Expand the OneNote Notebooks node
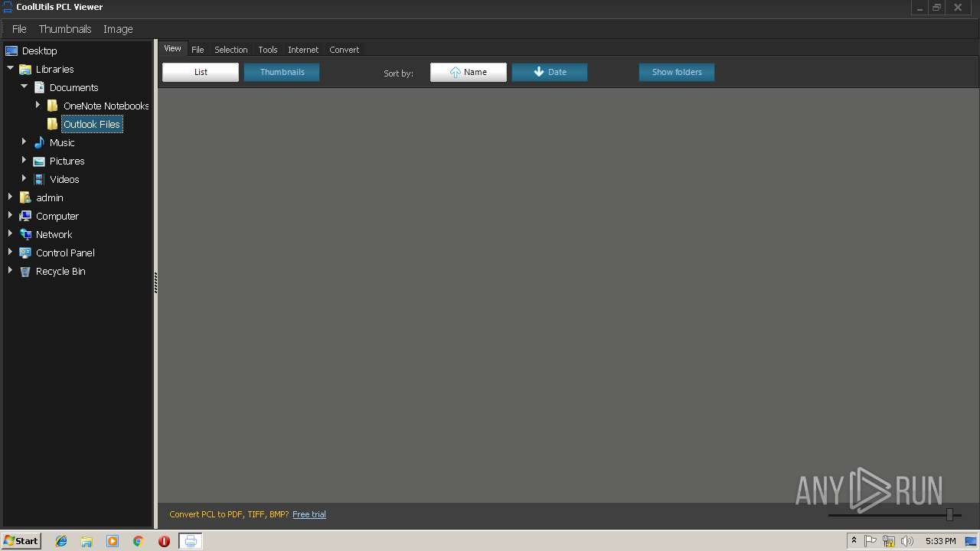The width and height of the screenshot is (980, 551). [38, 105]
